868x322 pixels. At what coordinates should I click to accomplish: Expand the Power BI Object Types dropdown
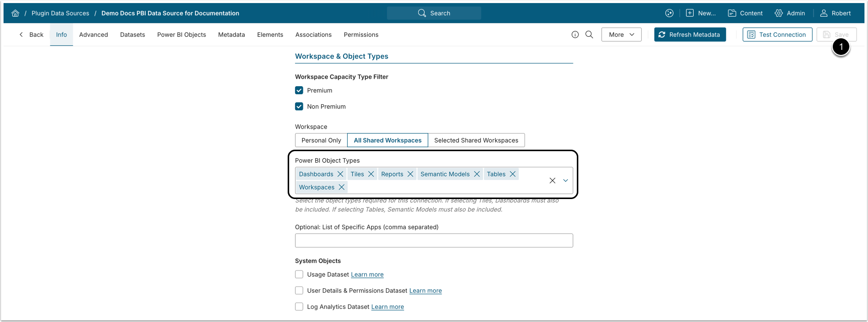click(566, 180)
